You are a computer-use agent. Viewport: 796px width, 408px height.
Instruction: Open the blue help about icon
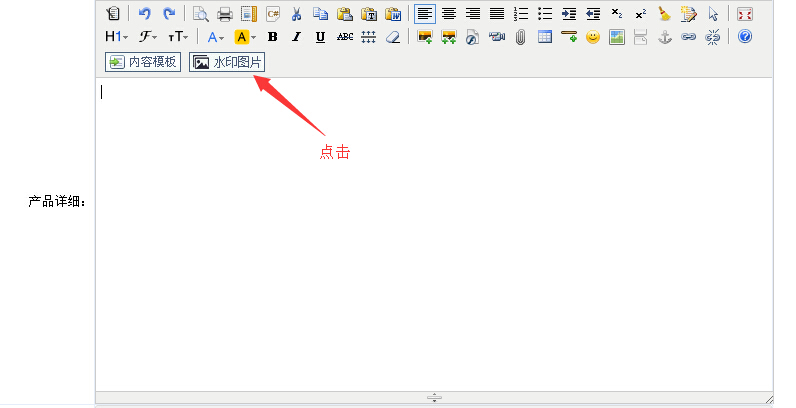(x=745, y=37)
